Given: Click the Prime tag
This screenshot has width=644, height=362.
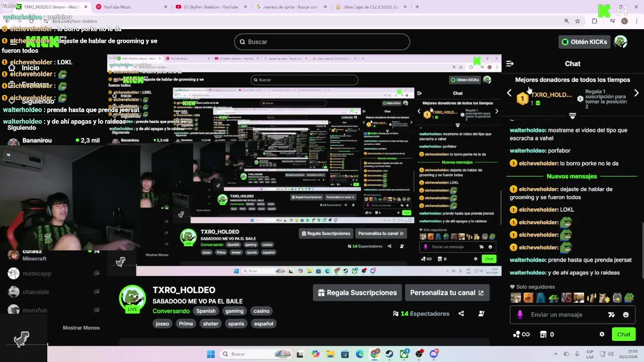Looking at the screenshot, I should (186, 324).
